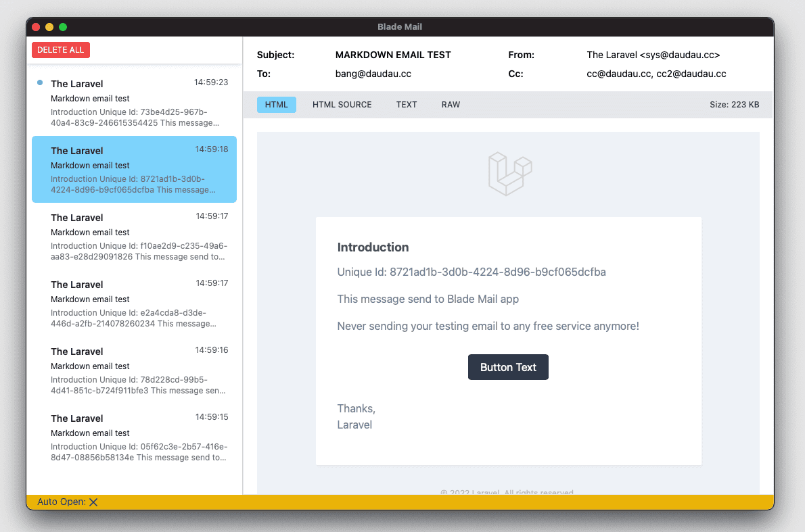Switch to the HTML tab
The image size is (805, 532).
pyautogui.click(x=276, y=105)
